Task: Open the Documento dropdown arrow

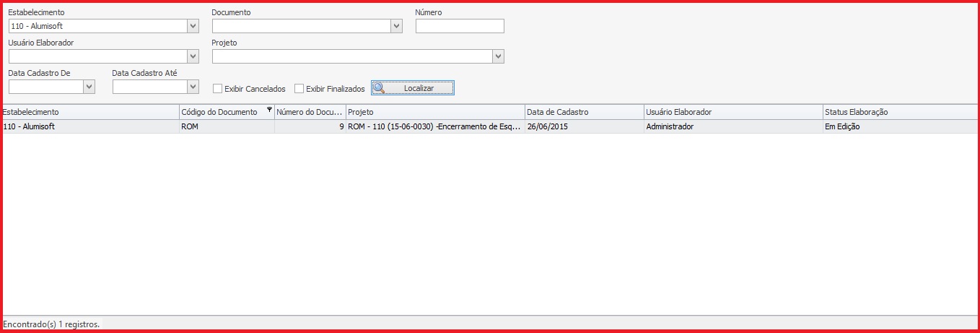Action: tap(396, 26)
